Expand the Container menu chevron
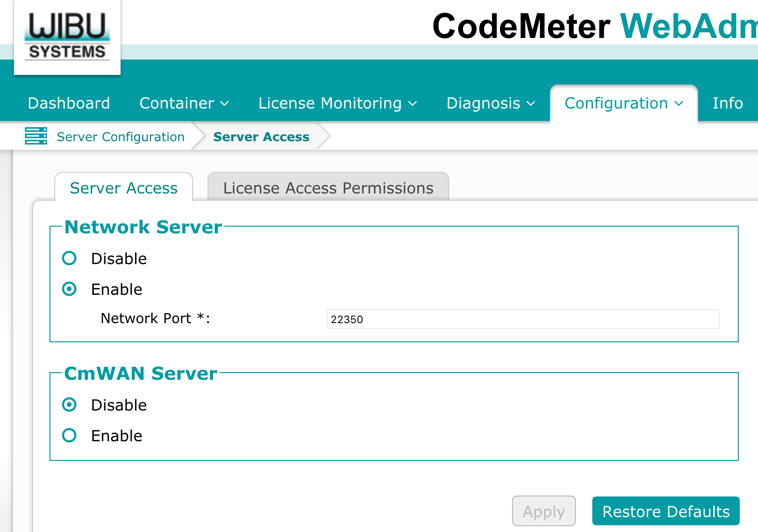Image resolution: width=758 pixels, height=532 pixels. (224, 104)
